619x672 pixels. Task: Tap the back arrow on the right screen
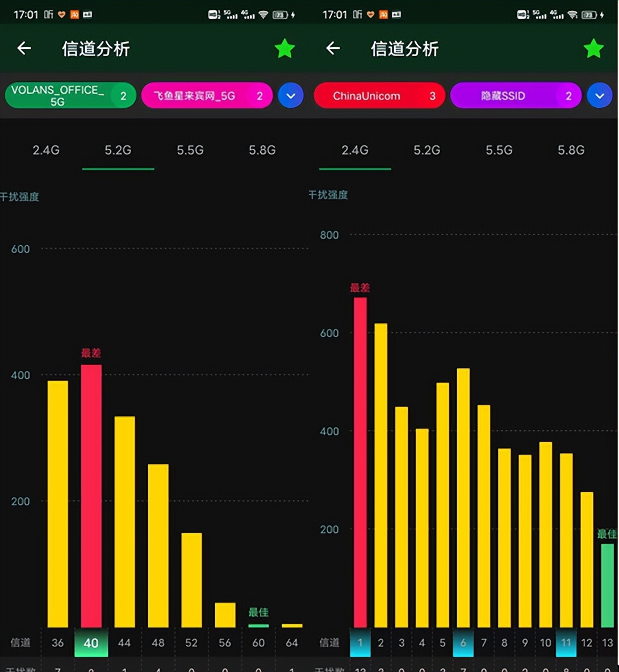[332, 49]
